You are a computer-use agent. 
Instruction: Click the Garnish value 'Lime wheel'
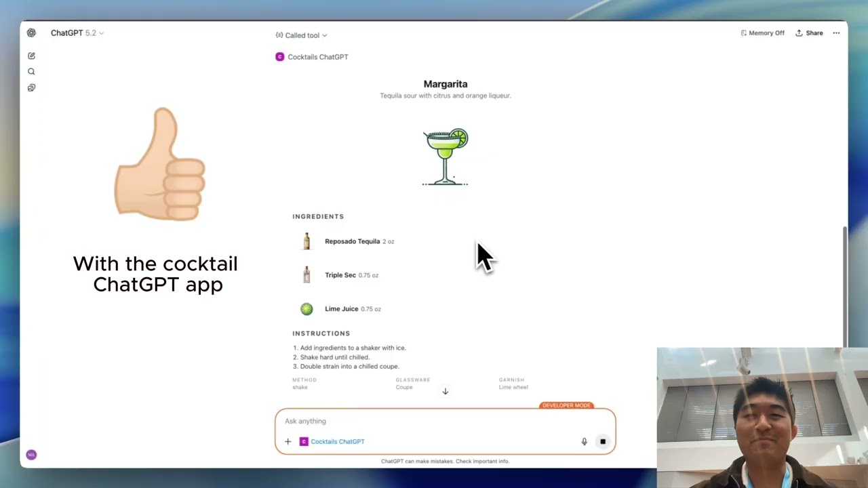click(x=513, y=387)
